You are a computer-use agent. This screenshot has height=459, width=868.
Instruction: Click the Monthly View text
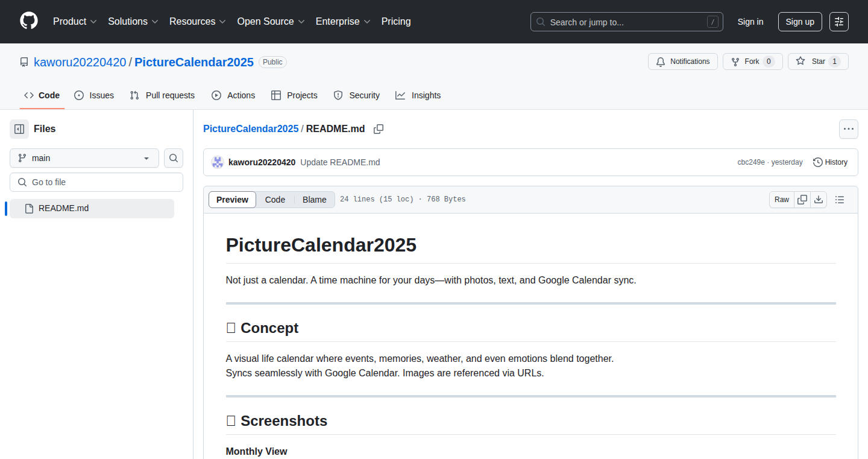click(x=257, y=451)
